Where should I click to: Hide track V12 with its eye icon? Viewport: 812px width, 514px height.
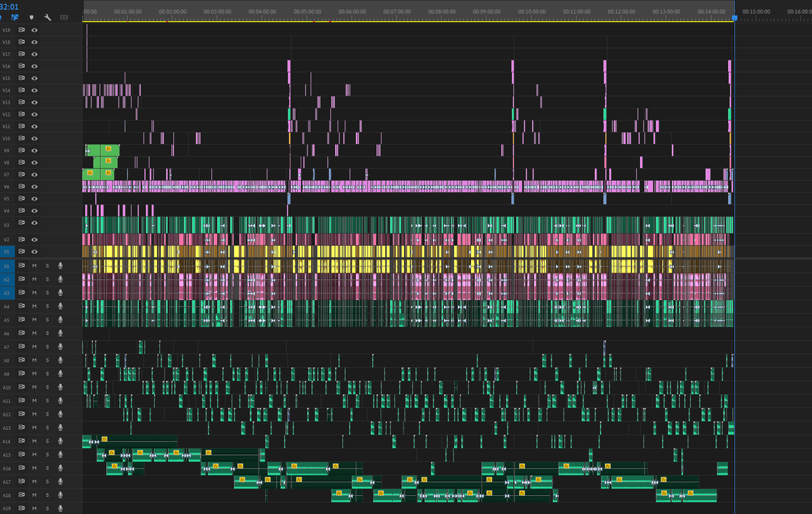35,114
